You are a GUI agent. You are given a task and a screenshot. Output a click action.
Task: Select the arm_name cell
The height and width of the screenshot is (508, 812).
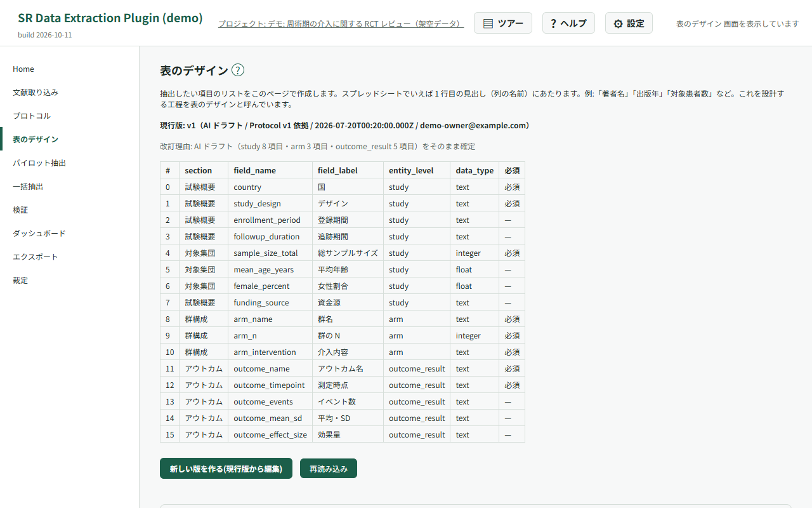pyautogui.click(x=270, y=319)
